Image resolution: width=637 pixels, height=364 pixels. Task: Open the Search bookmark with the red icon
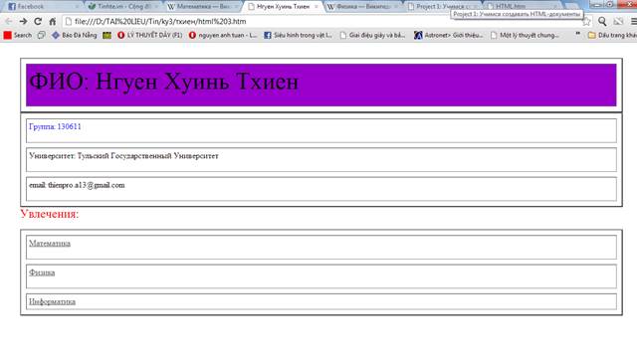(x=18, y=35)
